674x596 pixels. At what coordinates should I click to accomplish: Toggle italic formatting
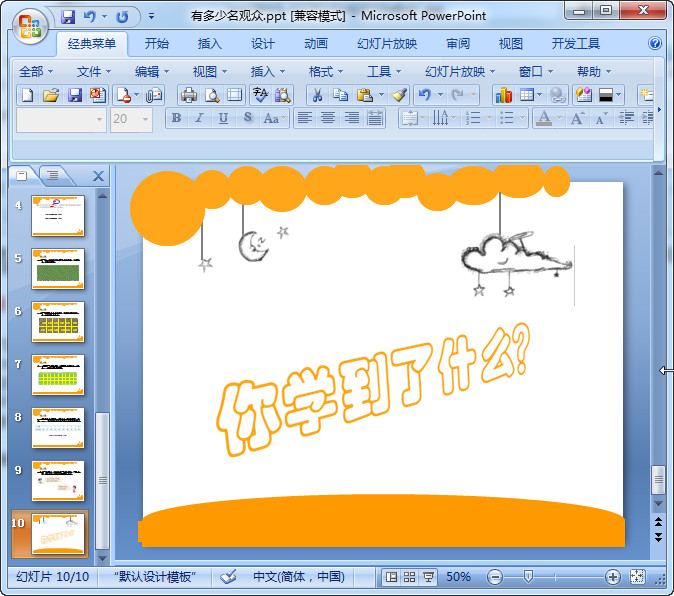[x=199, y=118]
